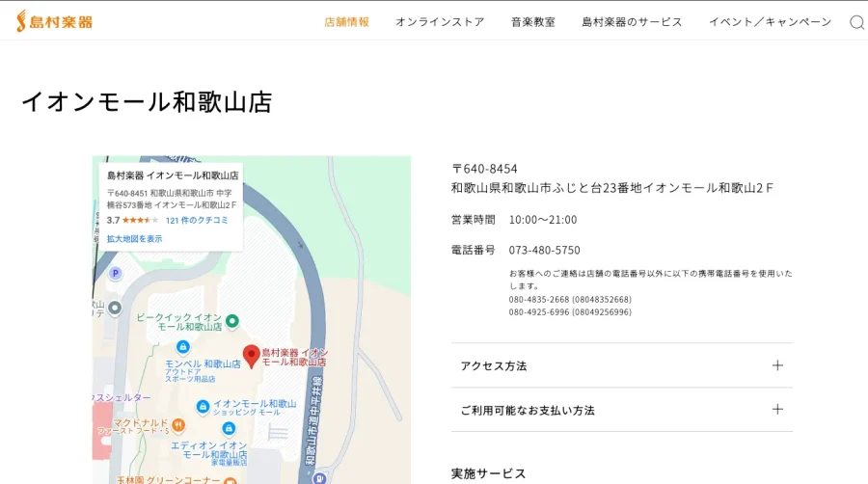Select the 3.7 star rating in map card
Screen dimensions: 868x484
[133, 220]
